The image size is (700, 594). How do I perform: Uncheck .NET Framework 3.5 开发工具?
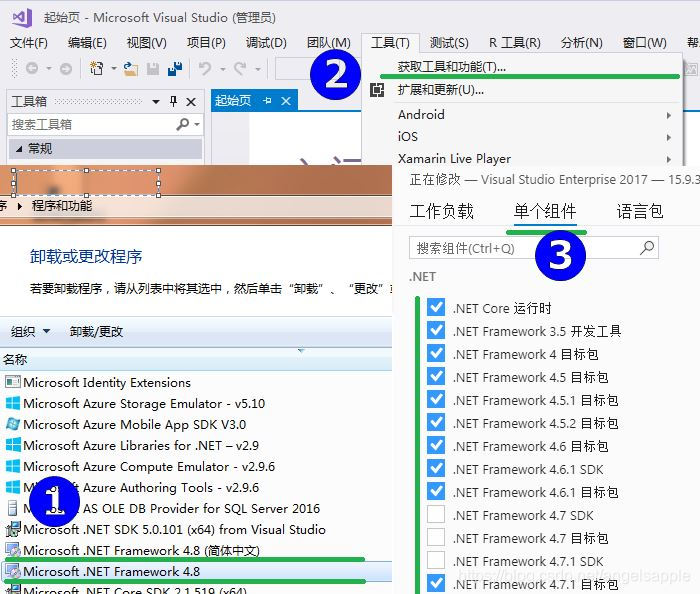coord(436,330)
